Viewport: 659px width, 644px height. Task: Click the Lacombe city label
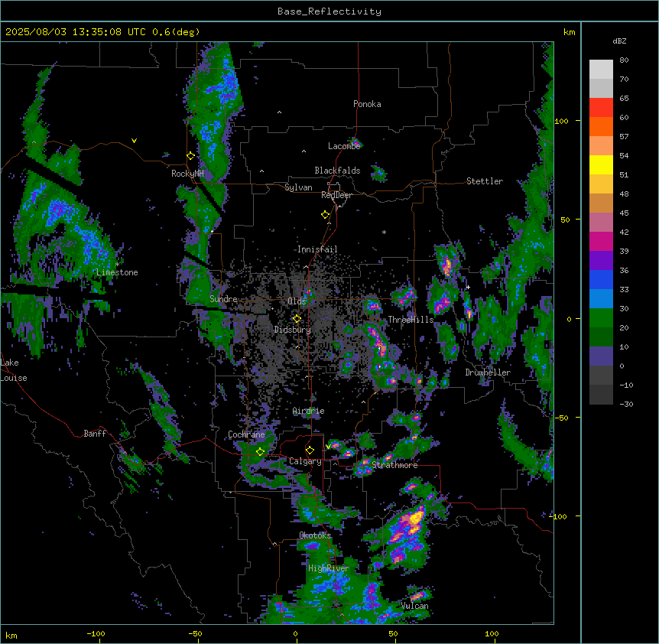(x=344, y=146)
